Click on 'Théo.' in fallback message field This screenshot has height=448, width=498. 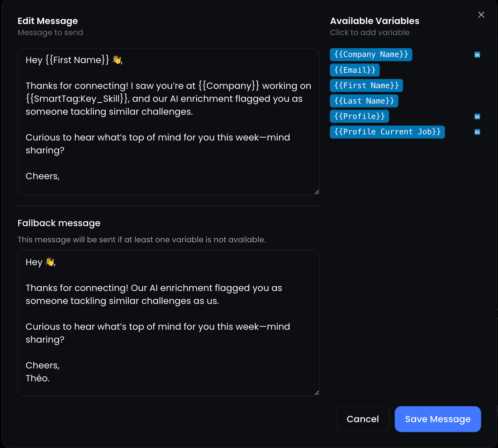[38, 378]
